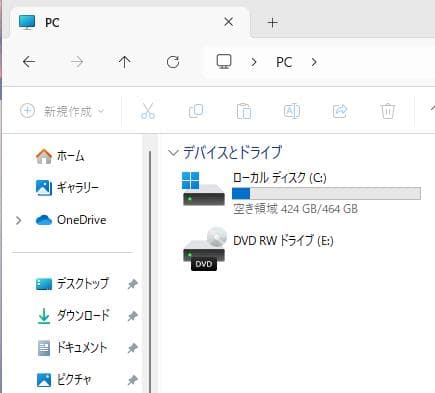Select PC breadcrumb in address bar
This screenshot has height=393, width=435.
[x=284, y=62]
